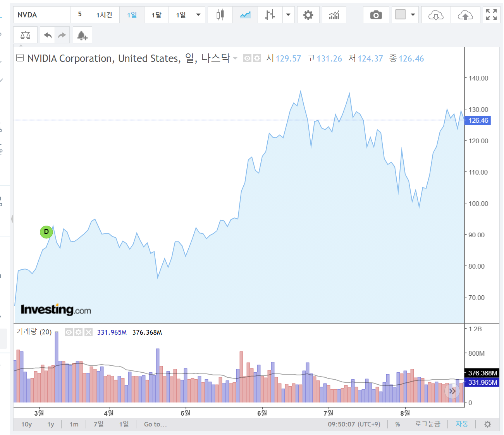Click the low price value 124.37

[370, 59]
